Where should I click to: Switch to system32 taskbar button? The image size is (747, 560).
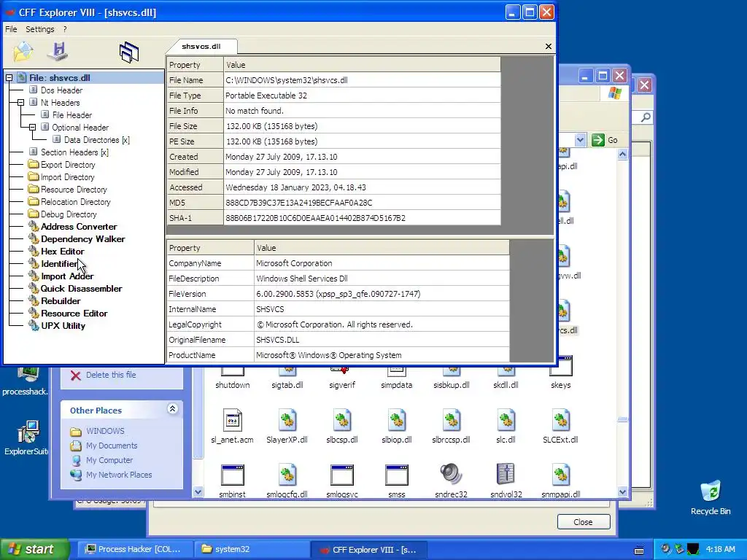[x=252, y=550]
